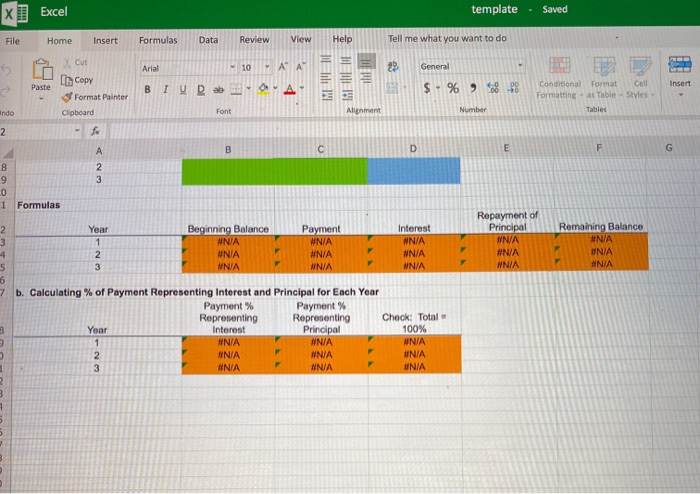This screenshot has width=700, height=494.
Task: Switch to the Insert tab
Action: click(x=105, y=41)
